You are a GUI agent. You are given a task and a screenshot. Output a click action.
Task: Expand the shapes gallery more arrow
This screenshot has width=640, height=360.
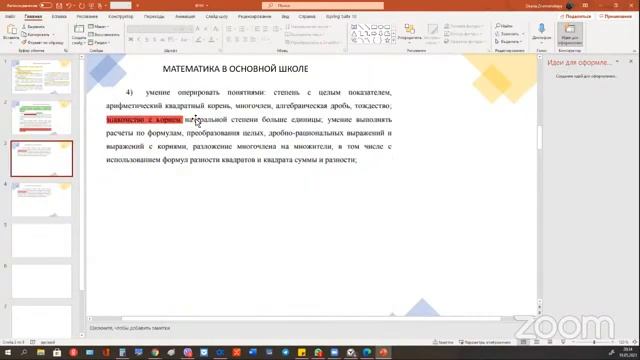393,41
